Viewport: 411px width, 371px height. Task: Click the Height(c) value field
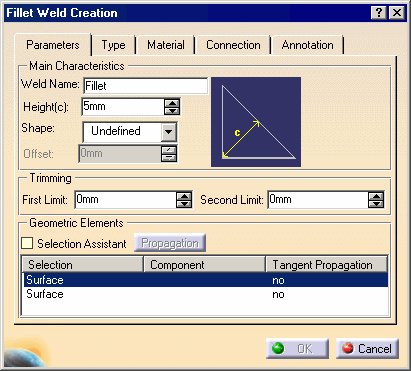coord(123,107)
